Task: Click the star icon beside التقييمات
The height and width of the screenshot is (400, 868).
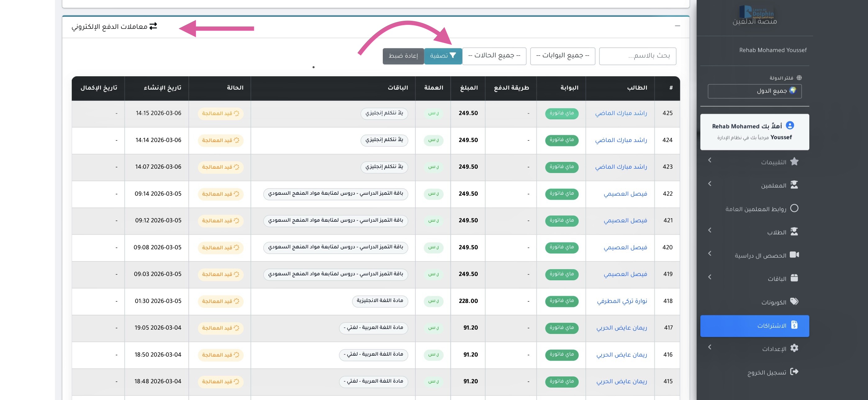Action: [794, 162]
